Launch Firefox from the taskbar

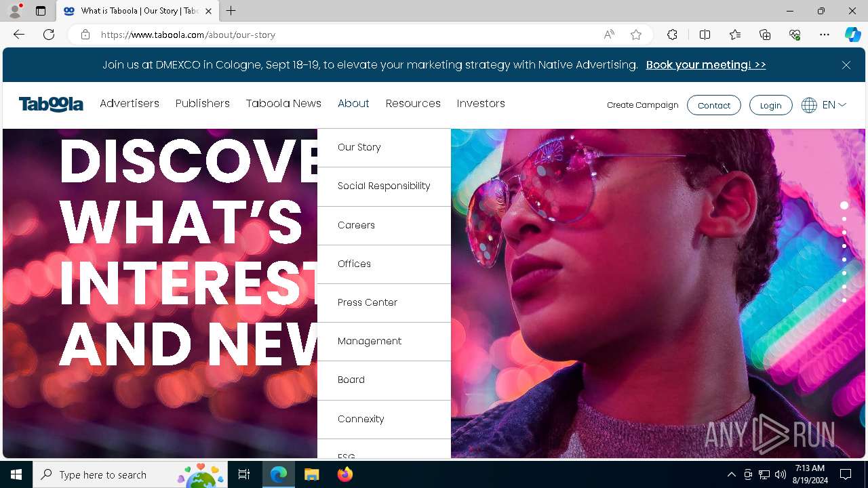[344, 474]
